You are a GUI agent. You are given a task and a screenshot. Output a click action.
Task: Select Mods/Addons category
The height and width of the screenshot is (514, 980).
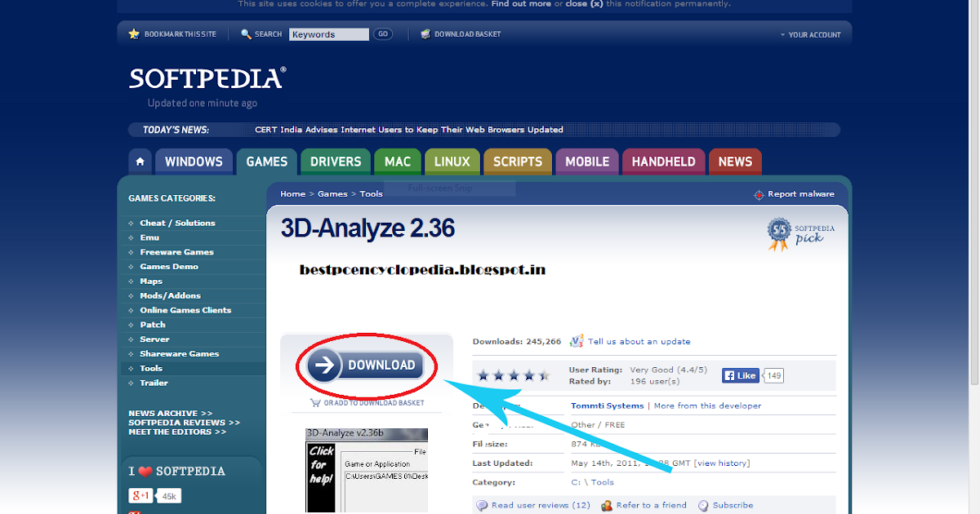170,295
